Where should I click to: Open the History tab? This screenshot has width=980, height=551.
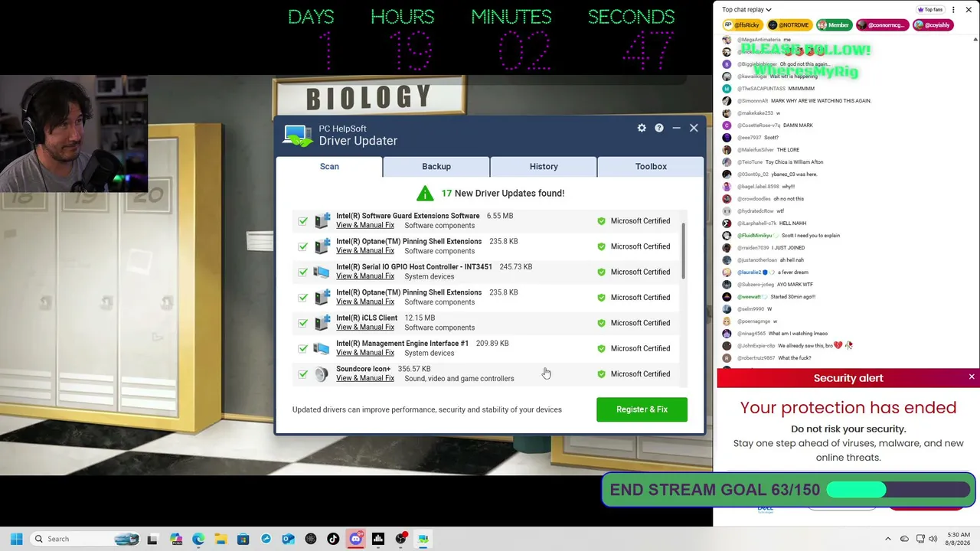click(544, 167)
